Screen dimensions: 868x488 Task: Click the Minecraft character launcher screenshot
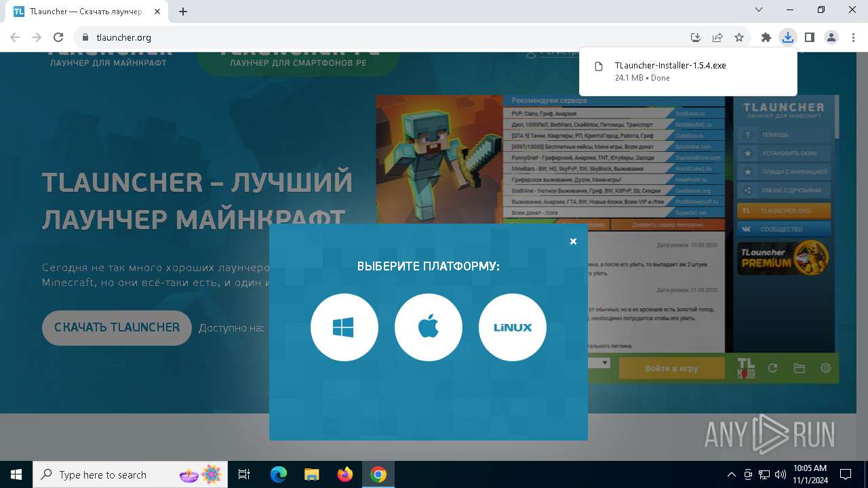click(x=439, y=159)
